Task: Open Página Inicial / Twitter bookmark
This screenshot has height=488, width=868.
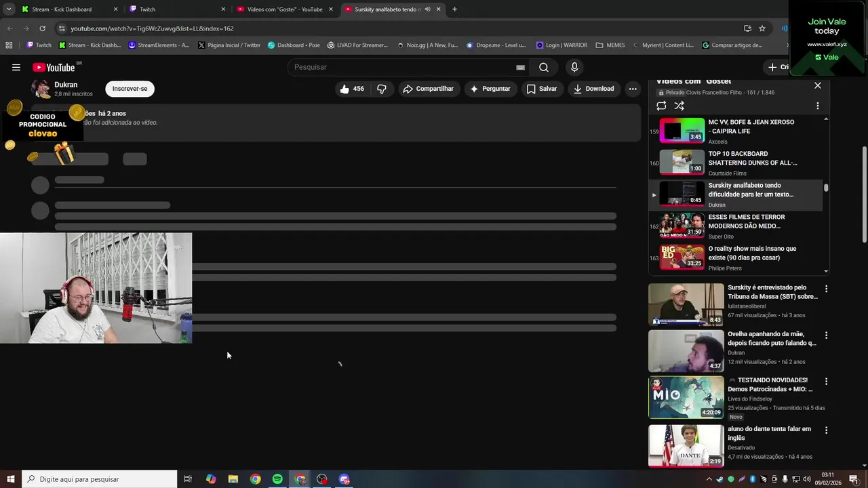Action: tap(229, 45)
